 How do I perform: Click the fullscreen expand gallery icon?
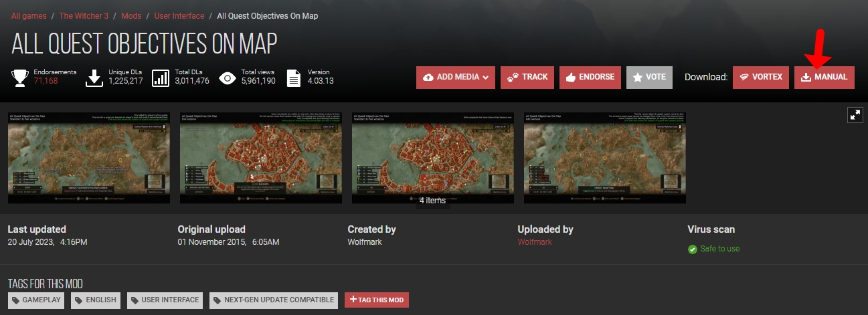(x=855, y=114)
